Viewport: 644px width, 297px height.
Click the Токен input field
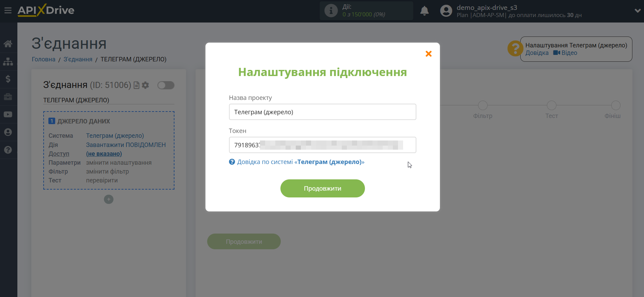(322, 145)
